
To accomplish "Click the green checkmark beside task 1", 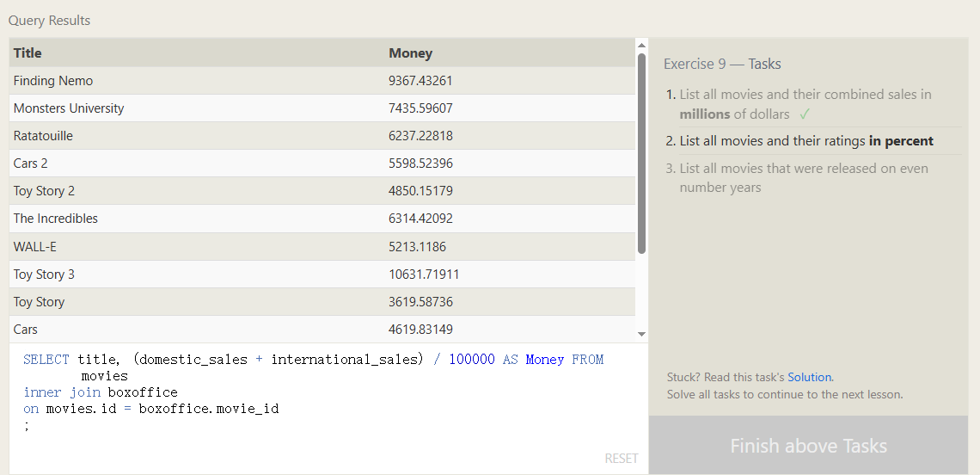I will click(x=805, y=114).
